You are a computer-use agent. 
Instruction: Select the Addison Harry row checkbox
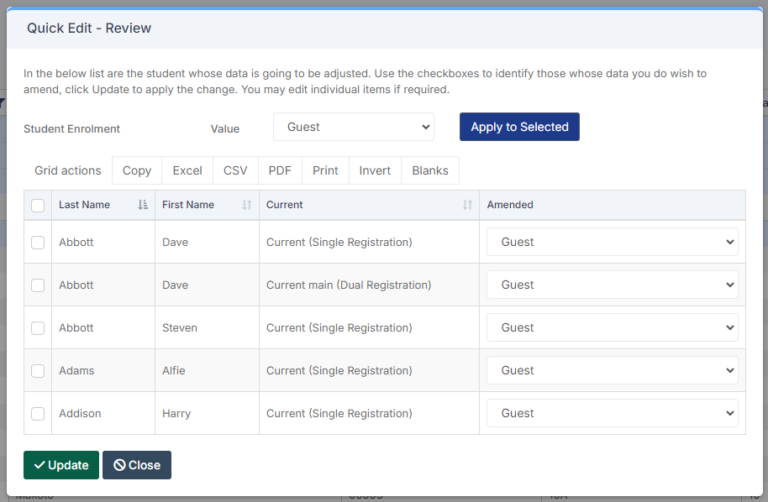tap(38, 414)
